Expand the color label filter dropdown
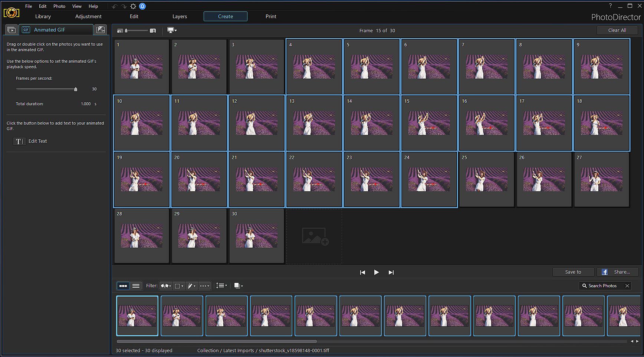Image resolution: width=644 pixels, height=357 pixels. pos(179,286)
